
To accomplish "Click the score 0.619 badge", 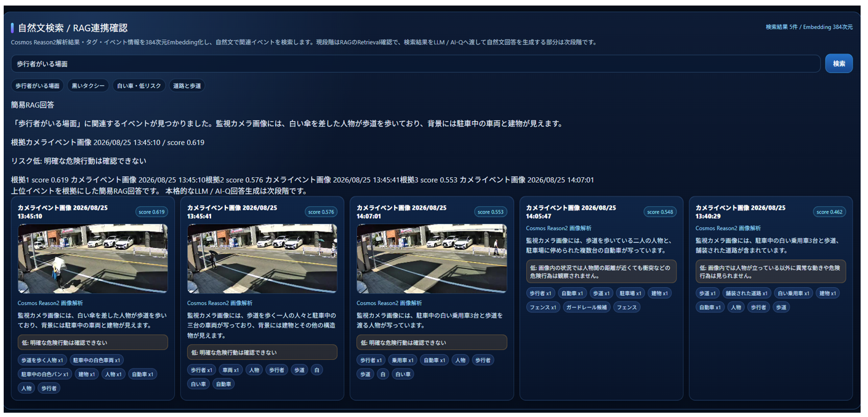I will pyautogui.click(x=151, y=212).
